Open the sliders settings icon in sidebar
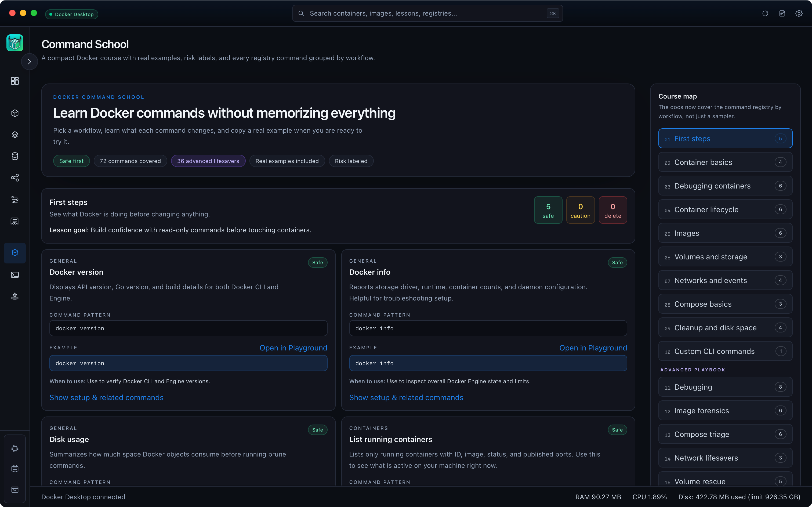Screen dimensions: 812x507 (x=15, y=200)
